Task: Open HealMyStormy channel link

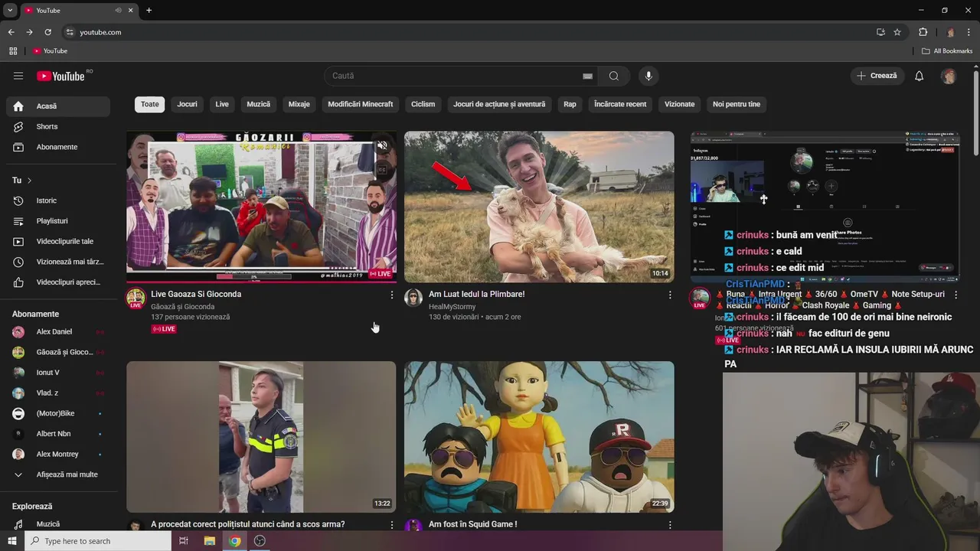Action: click(x=452, y=307)
